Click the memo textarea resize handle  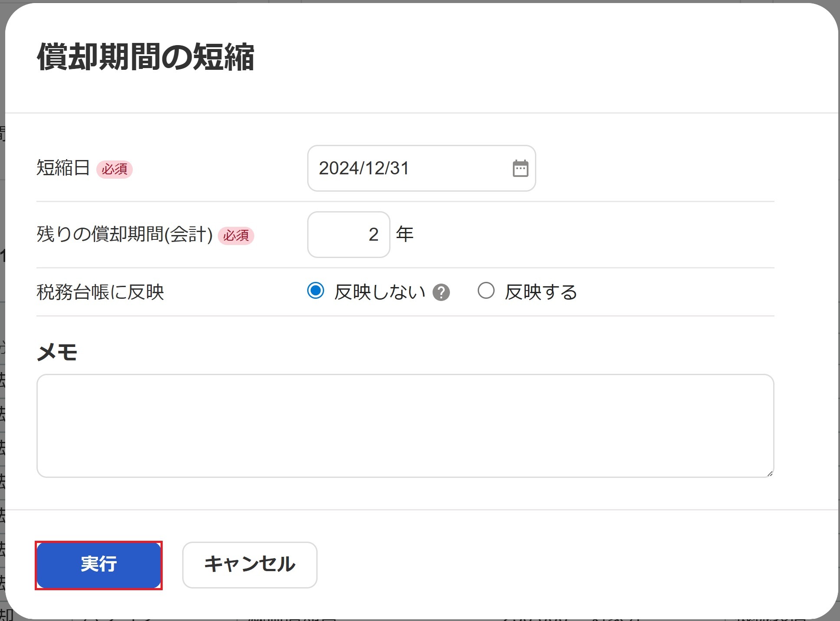769,473
